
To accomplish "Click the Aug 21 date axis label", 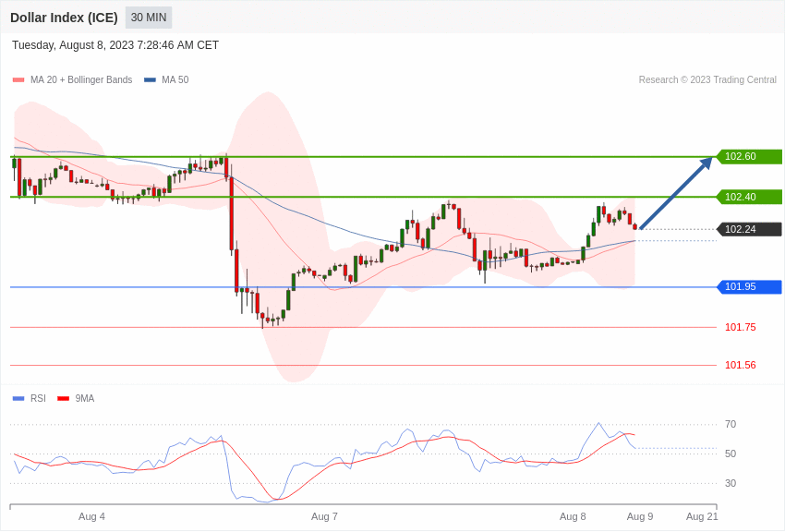I will (x=702, y=516).
